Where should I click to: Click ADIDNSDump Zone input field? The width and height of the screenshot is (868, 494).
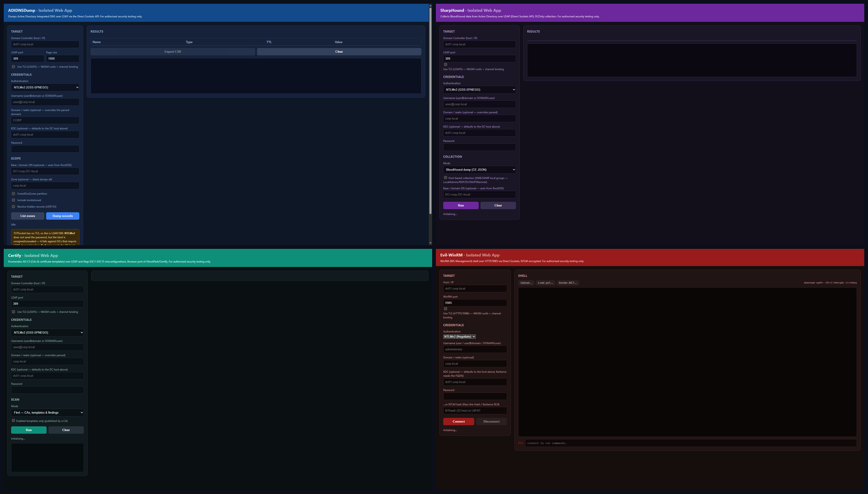pyautogui.click(x=45, y=185)
